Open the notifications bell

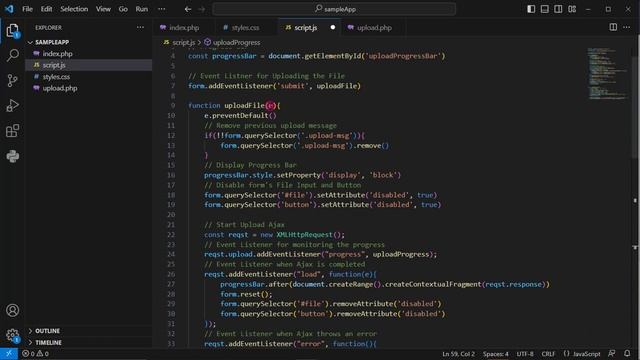click(x=627, y=353)
